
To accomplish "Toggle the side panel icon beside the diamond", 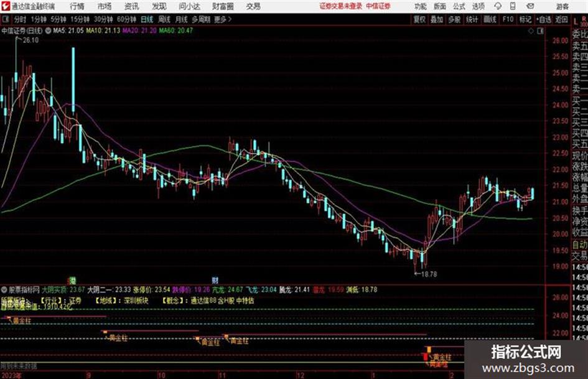I will coord(540,31).
